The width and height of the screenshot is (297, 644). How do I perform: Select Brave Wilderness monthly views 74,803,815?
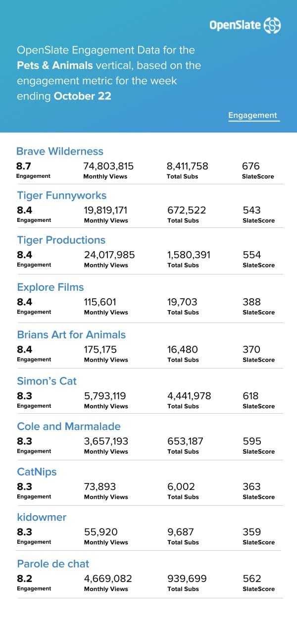[108, 166]
